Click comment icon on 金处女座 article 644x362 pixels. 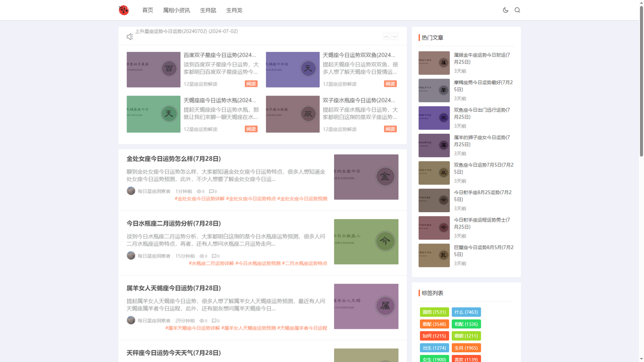[x=212, y=191]
